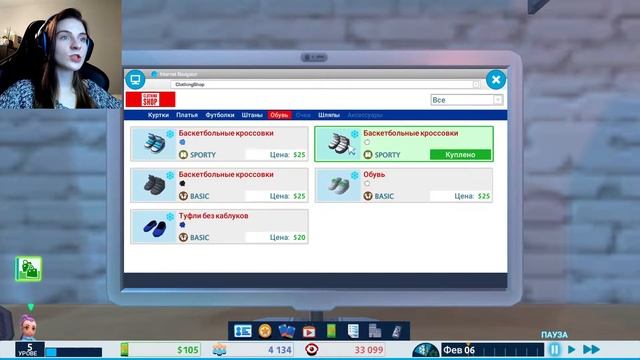The image size is (640, 360).
Task: Click the green money icon next to $105
Action: [x=125, y=350]
